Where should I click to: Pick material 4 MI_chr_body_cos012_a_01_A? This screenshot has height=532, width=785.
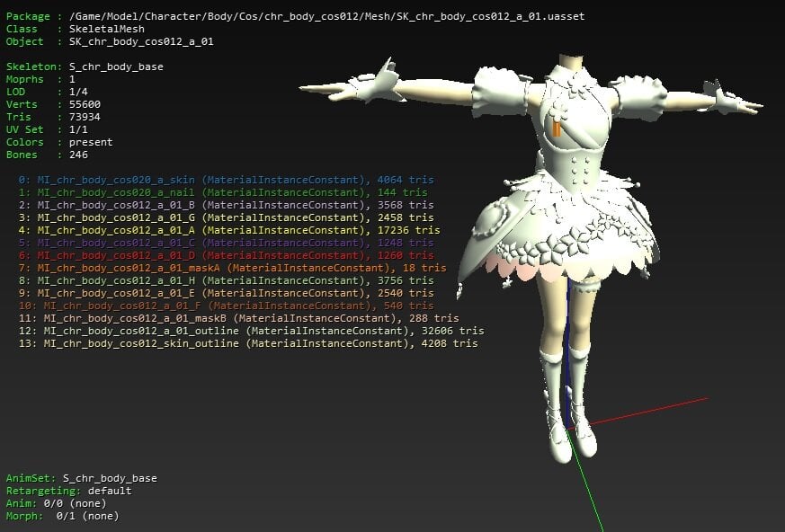pyautogui.click(x=229, y=230)
